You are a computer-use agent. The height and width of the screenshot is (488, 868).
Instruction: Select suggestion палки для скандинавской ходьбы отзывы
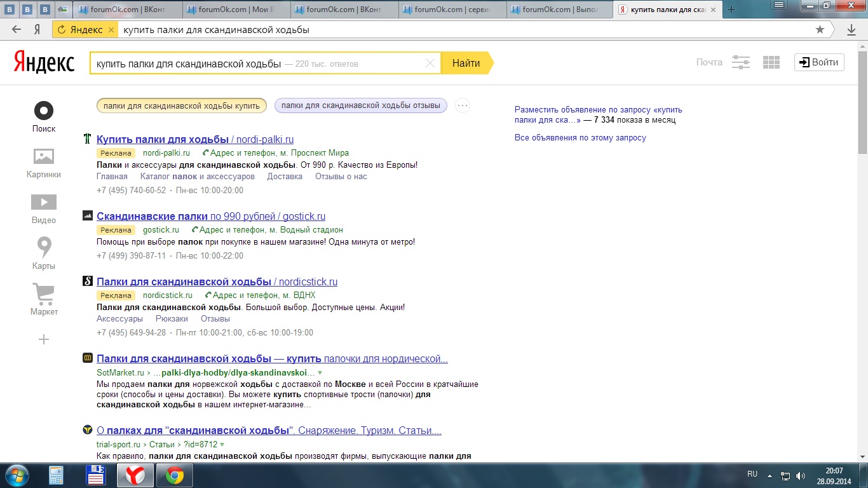click(x=361, y=105)
